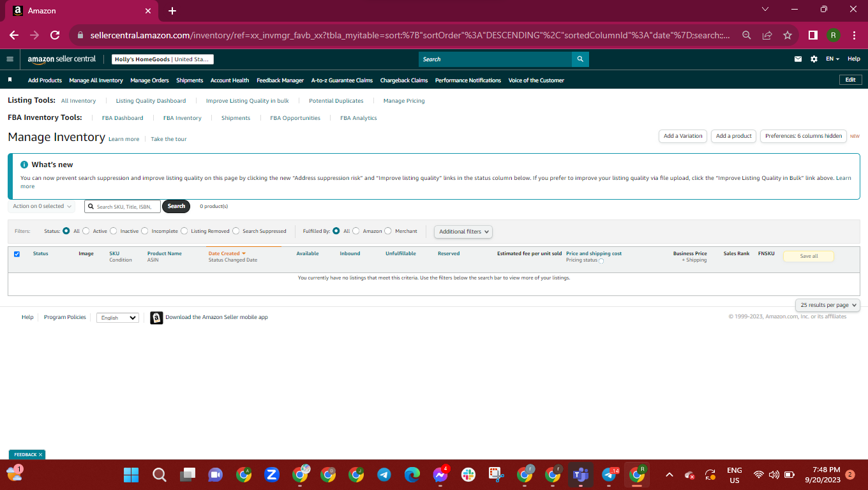
Task: Expand Additional filters dropdown
Action: tap(463, 232)
